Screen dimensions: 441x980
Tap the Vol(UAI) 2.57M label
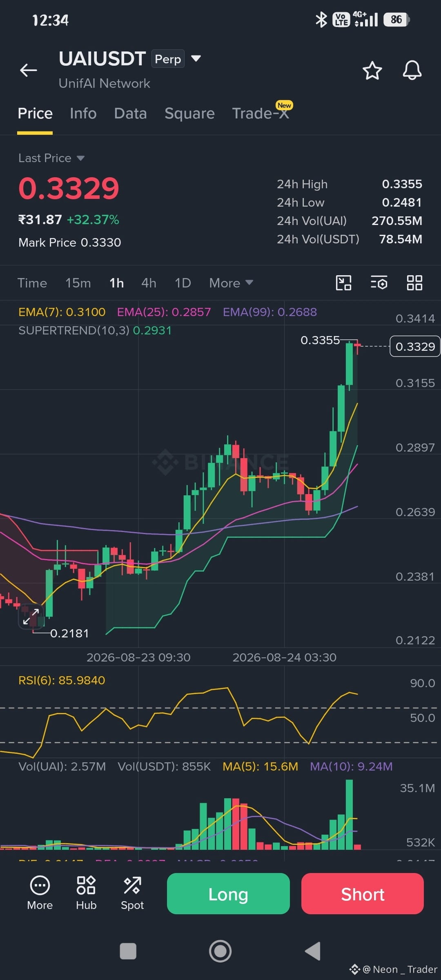point(62,766)
